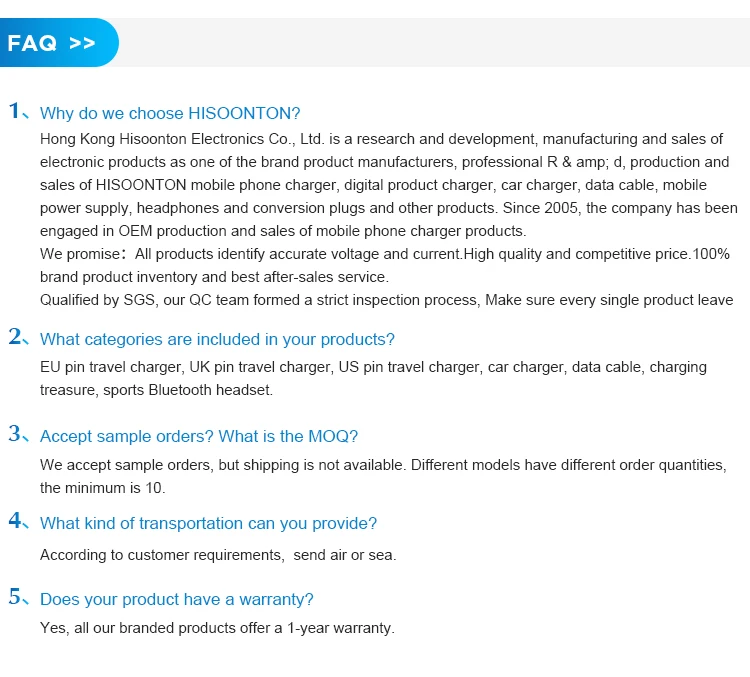The height and width of the screenshot is (677, 750).
Task: Click the "Qualified by SGS" inspection sentence
Action: [x=386, y=300]
